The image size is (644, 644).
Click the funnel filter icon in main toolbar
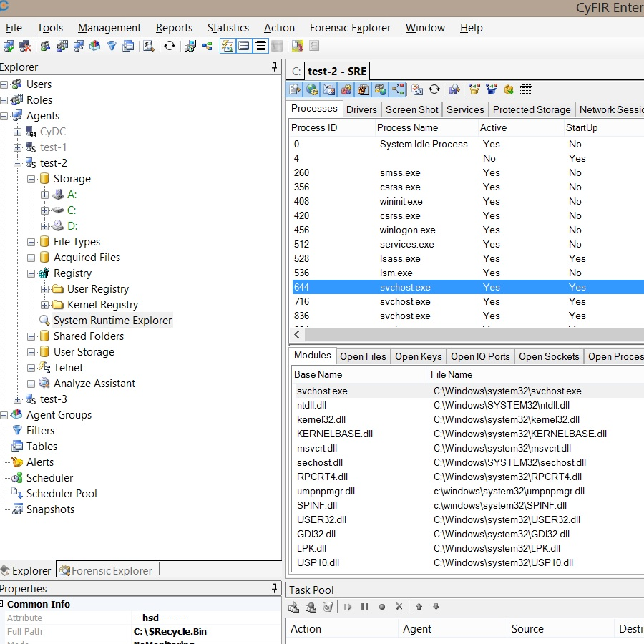[x=112, y=46]
